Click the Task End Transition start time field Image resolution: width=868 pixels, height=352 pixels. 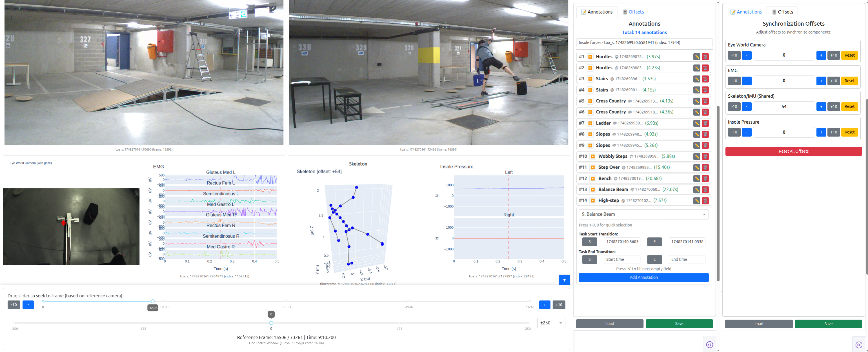pos(622,259)
